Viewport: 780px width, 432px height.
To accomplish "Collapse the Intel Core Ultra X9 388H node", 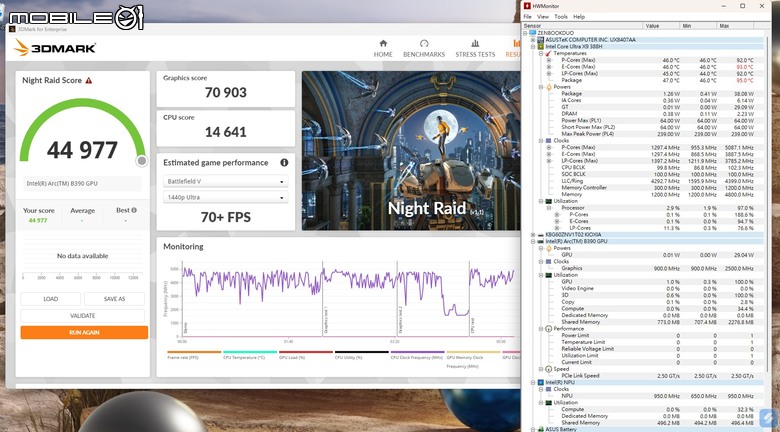I will [533, 46].
